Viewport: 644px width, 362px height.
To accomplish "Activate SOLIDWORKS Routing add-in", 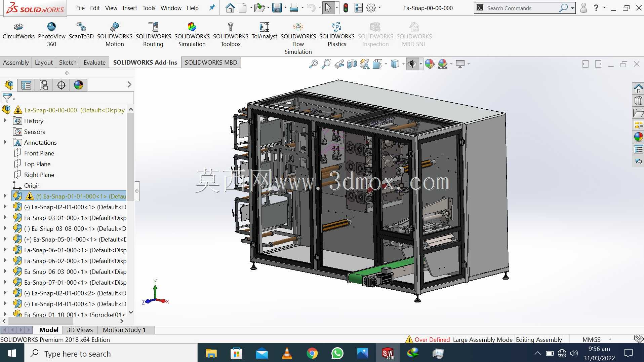I will pos(153,35).
